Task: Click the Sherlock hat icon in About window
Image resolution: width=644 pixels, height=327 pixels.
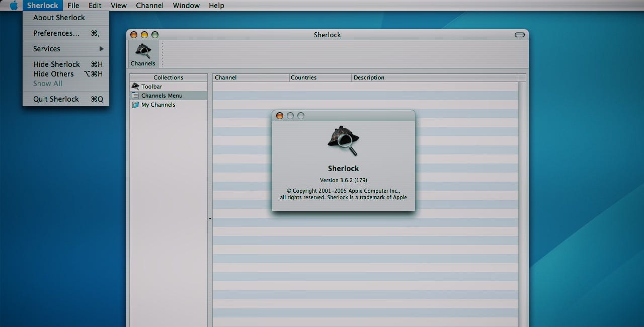Action: (343, 141)
